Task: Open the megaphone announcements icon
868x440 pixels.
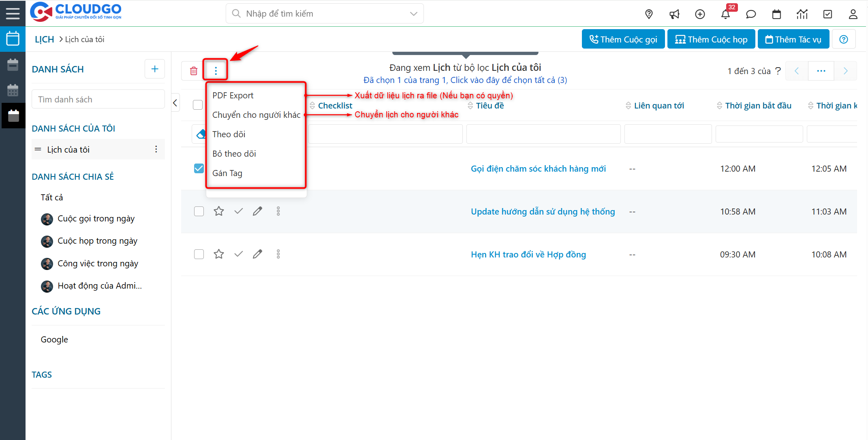Action: point(674,14)
